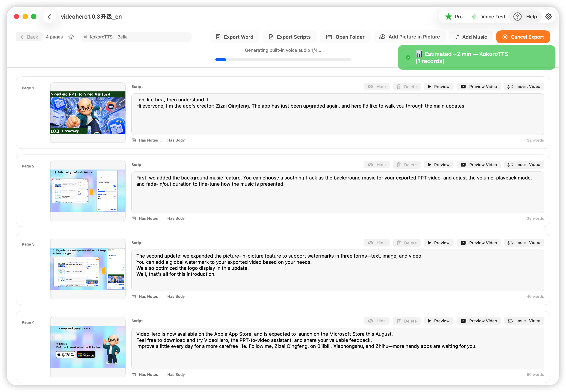Click Export Word button
Image resolution: width=566 pixels, height=392 pixels.
click(x=235, y=37)
